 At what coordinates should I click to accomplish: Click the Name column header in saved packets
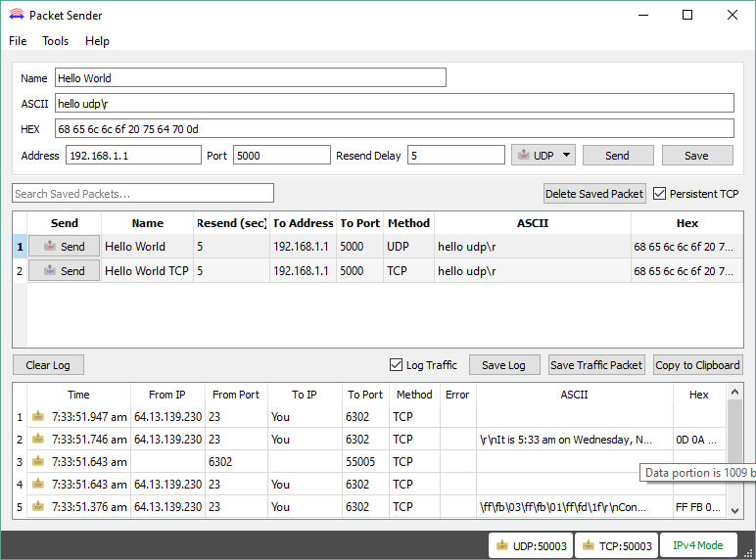click(x=148, y=223)
